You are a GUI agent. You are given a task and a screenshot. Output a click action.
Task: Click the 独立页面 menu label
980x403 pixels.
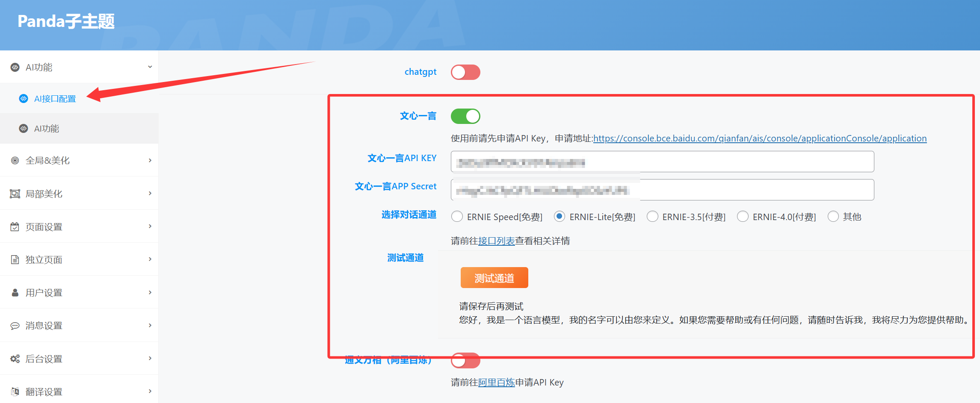(44, 259)
